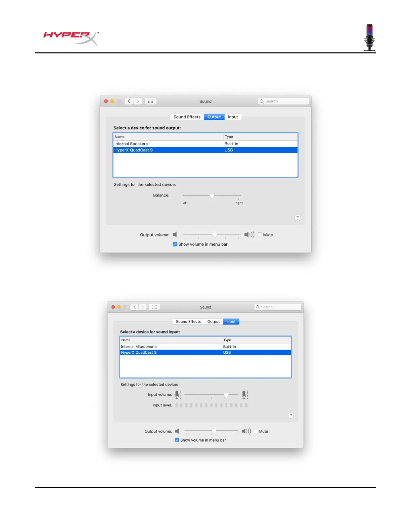Image resolution: width=411 pixels, height=532 pixels.
Task: Toggle Show volume in menu bar in upper window
Action: (x=175, y=244)
